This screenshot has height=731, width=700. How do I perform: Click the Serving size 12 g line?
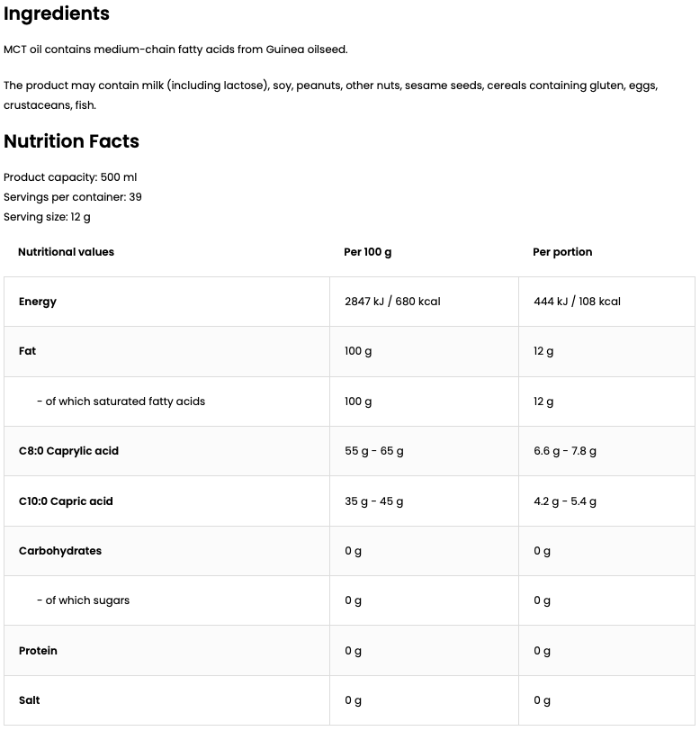pos(47,217)
